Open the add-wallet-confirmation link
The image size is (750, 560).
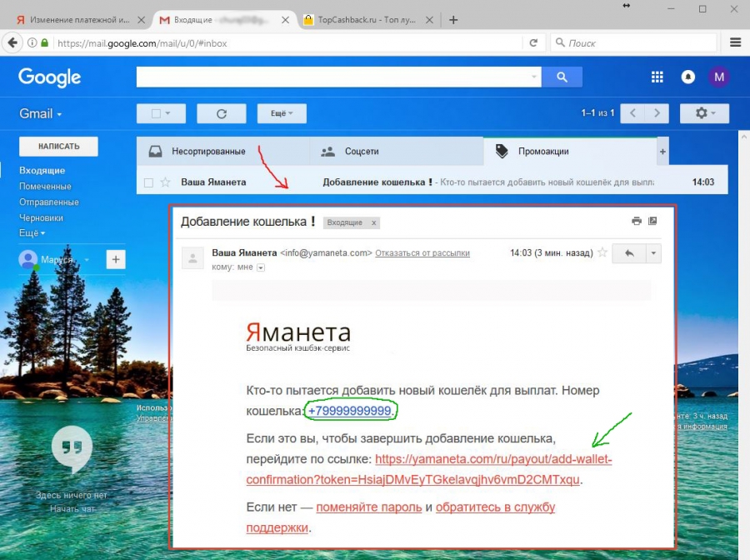coord(429,469)
